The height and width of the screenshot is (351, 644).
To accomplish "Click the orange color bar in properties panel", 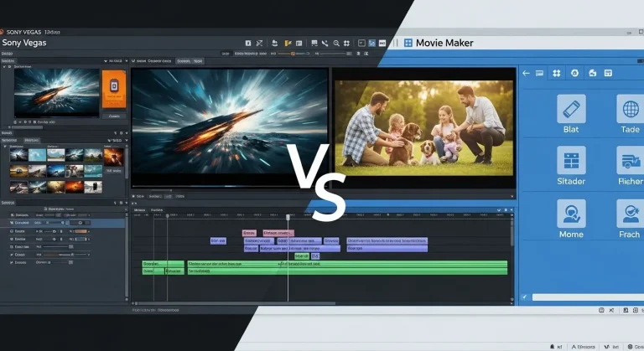I will 80,231.
